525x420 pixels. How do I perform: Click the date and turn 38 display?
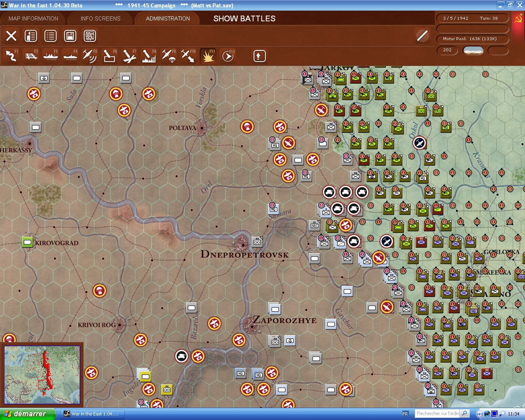click(x=472, y=18)
